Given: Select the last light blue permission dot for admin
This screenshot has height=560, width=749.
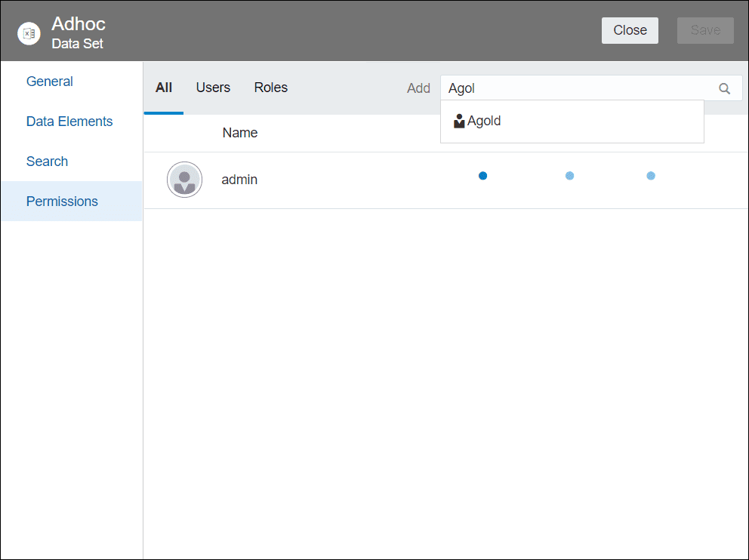Looking at the screenshot, I should [651, 176].
